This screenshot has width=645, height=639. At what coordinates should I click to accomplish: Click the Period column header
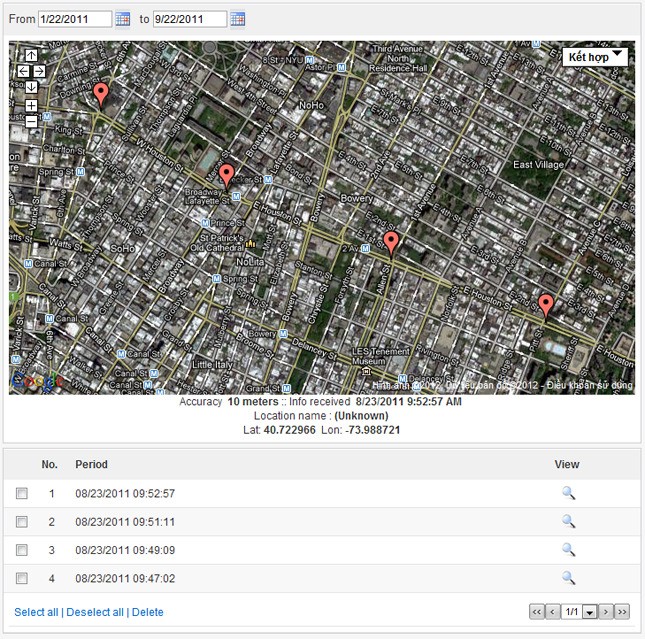coord(91,464)
